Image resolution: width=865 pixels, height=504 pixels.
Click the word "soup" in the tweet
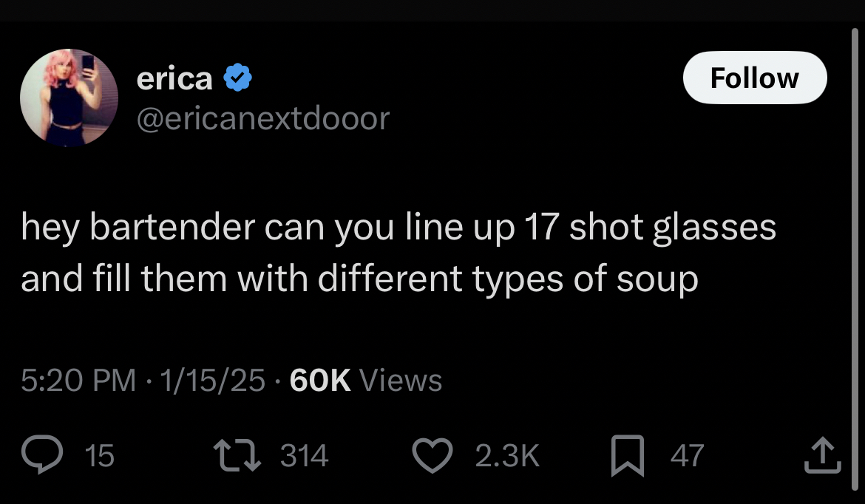tap(659, 279)
